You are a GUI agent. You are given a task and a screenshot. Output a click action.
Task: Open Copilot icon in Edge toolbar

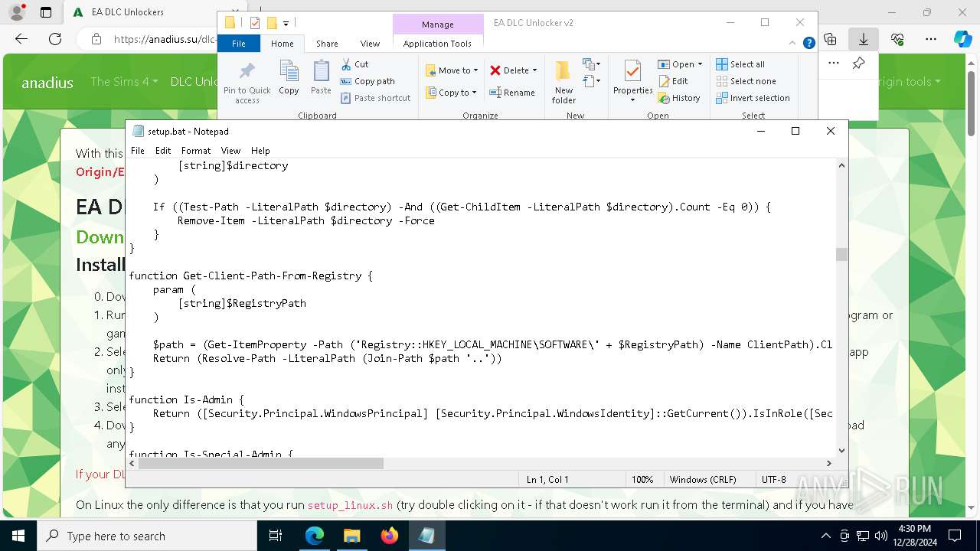tap(962, 39)
